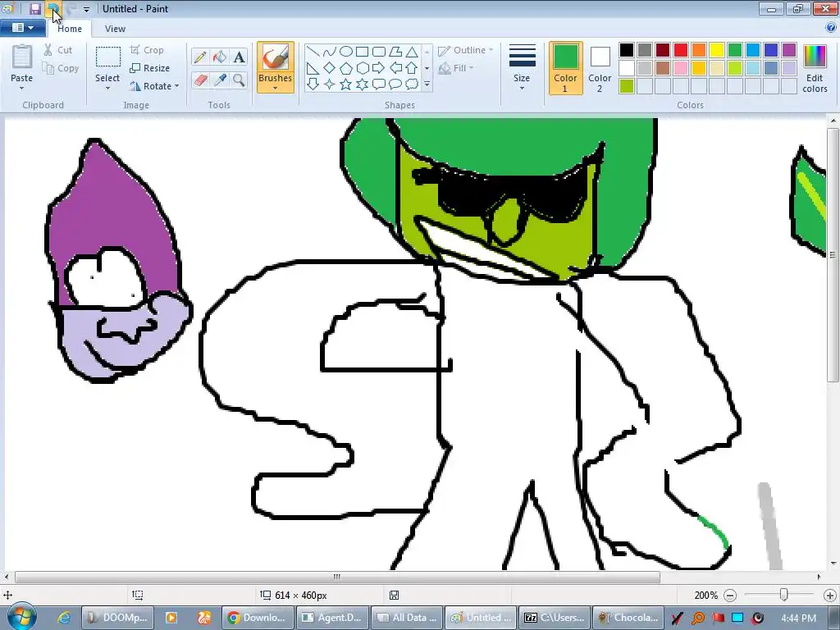This screenshot has height=630, width=840.
Task: Click the horizontal canvas scrollbar
Action: pyautogui.click(x=337, y=577)
